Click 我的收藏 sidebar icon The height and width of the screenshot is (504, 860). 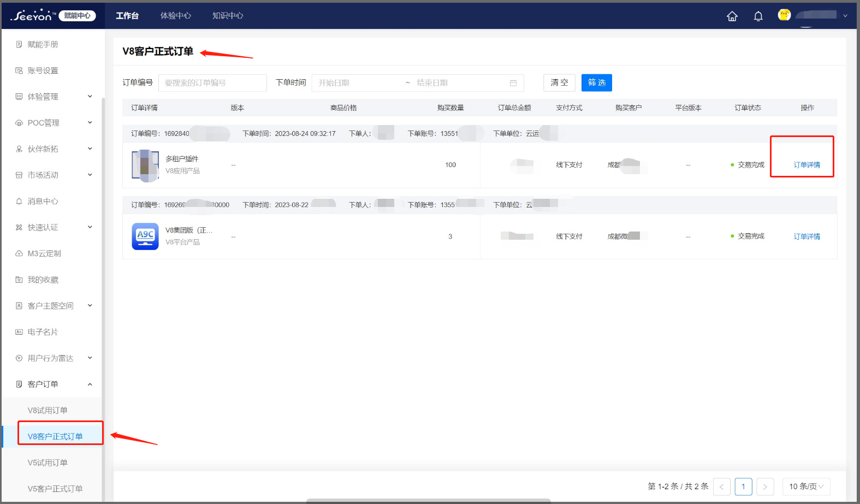click(x=19, y=280)
